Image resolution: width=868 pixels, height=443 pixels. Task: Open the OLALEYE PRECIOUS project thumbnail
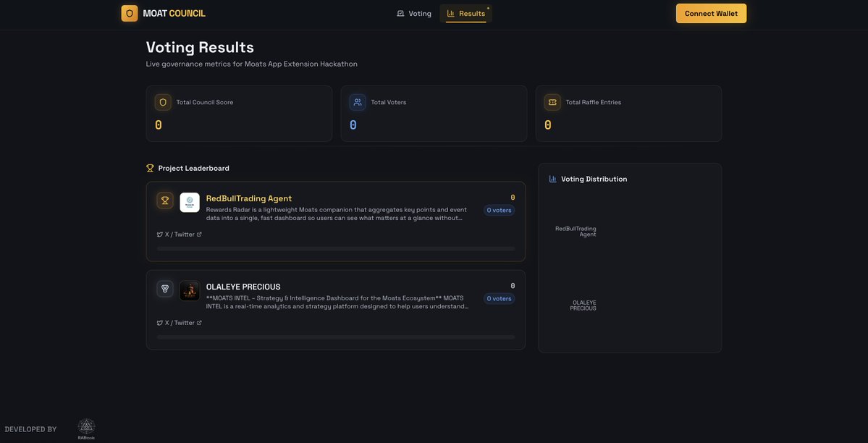click(x=190, y=291)
